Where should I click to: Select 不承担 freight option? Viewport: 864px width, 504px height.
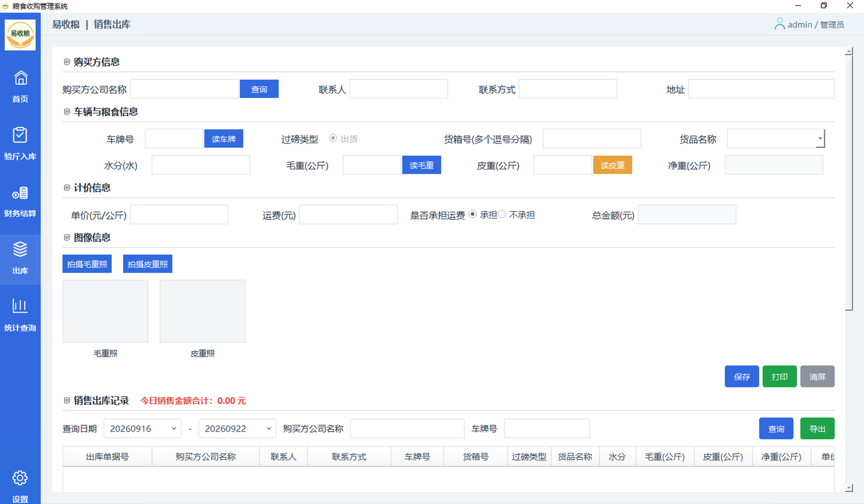coord(502,215)
